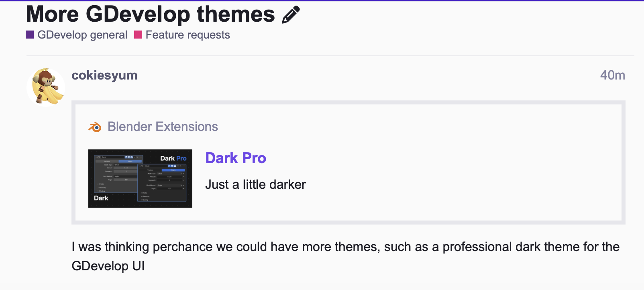Click the blue "Pro" text inside the thumbnail

tap(181, 158)
